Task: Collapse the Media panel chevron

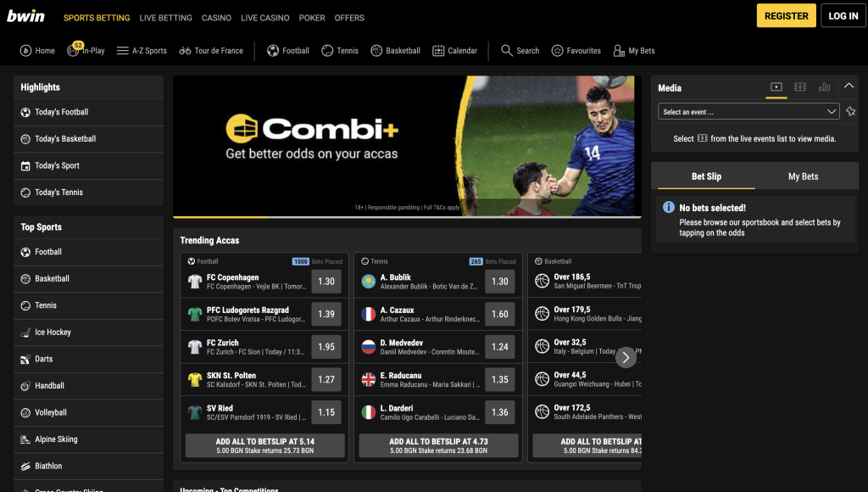Action: 849,86
